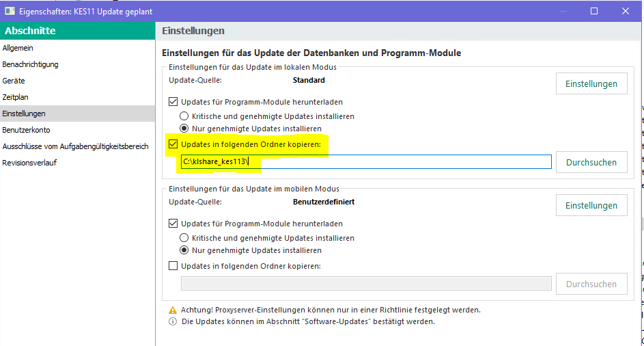The image size is (644, 346).
Task: Go to the Revisionsverlauf section
Action: tap(30, 163)
